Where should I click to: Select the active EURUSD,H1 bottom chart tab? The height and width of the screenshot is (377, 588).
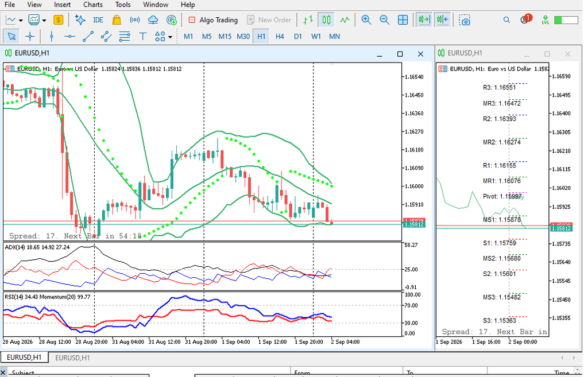tap(24, 357)
